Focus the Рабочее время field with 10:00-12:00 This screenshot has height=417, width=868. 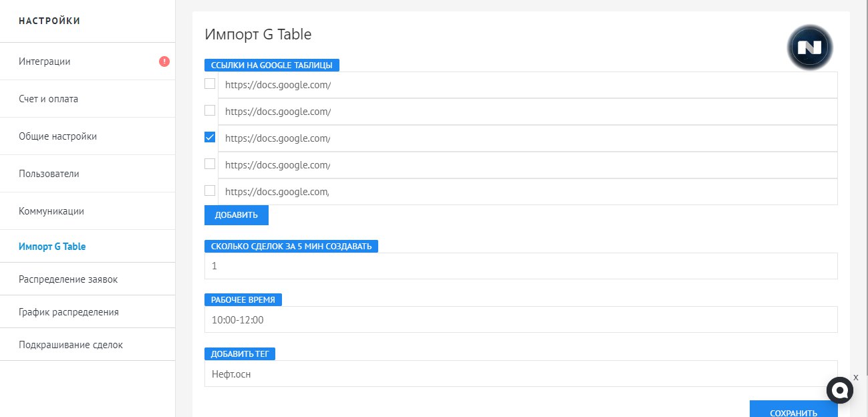pyautogui.click(x=521, y=320)
